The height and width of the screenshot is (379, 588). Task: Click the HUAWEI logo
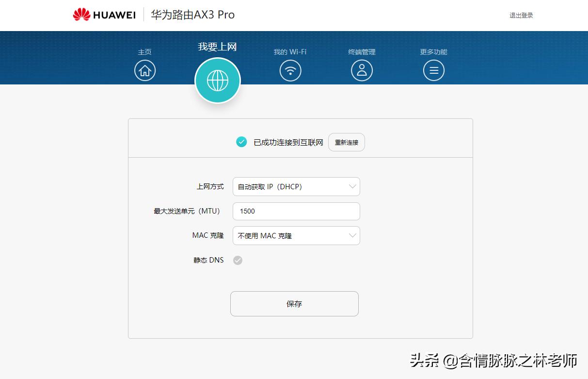click(103, 14)
